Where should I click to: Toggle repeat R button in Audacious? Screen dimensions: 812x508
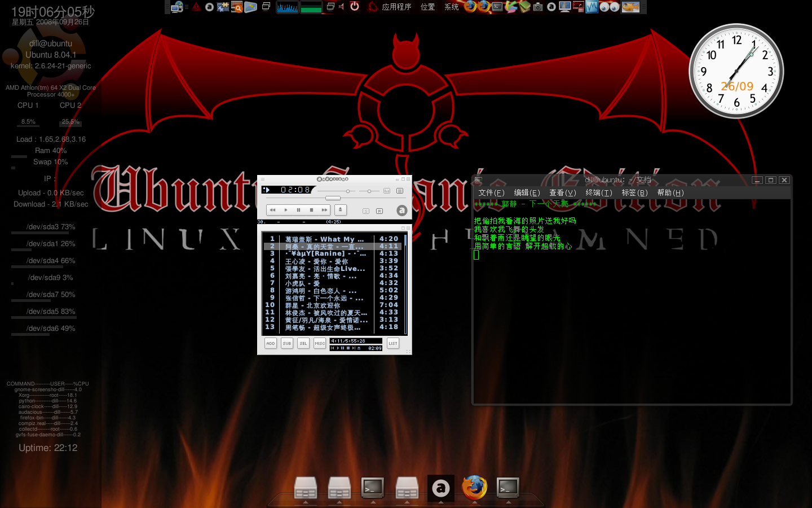point(379,211)
